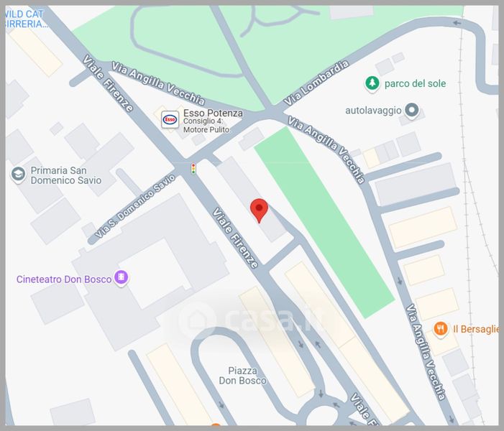The height and width of the screenshot is (431, 504).
Task: Click the autolavaggio location marker icon
Action: (x=412, y=110)
